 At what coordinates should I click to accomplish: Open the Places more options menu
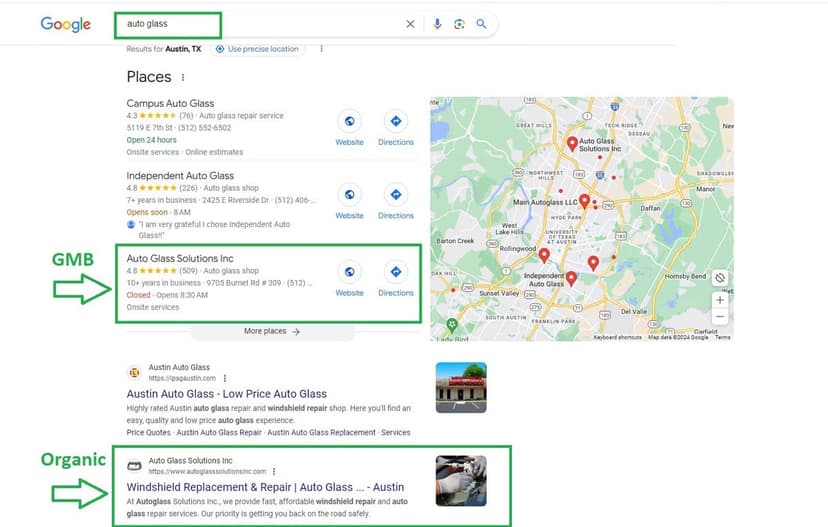point(183,77)
